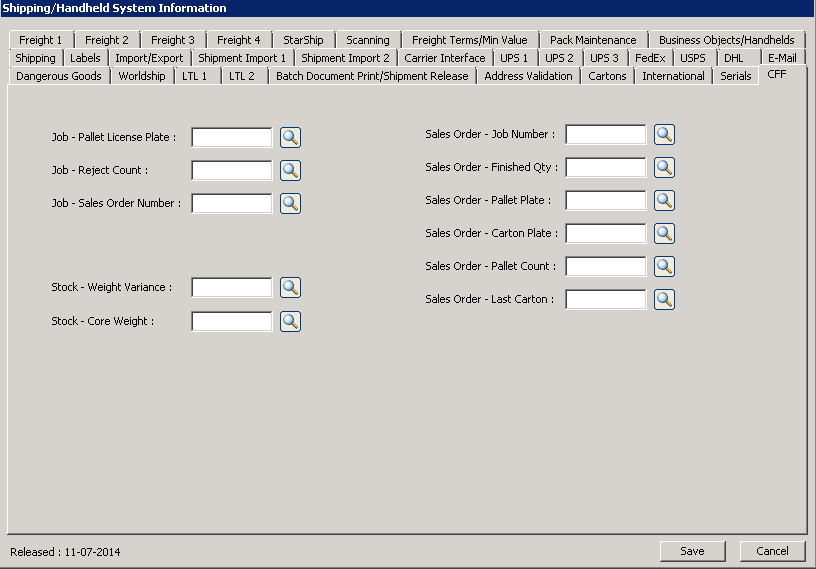Click the magnifier beside Sales Order - Finished Qty
Screen dimensions: 816x569
tap(664, 168)
